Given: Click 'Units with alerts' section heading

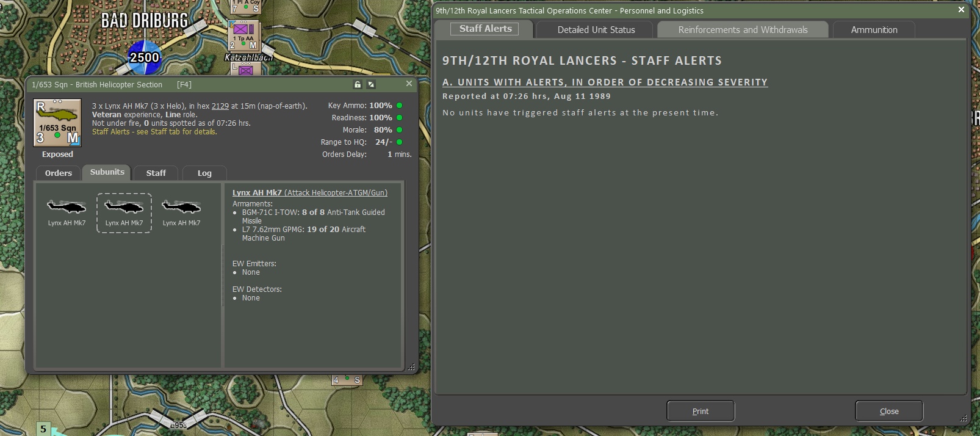Looking at the screenshot, I should [x=605, y=82].
